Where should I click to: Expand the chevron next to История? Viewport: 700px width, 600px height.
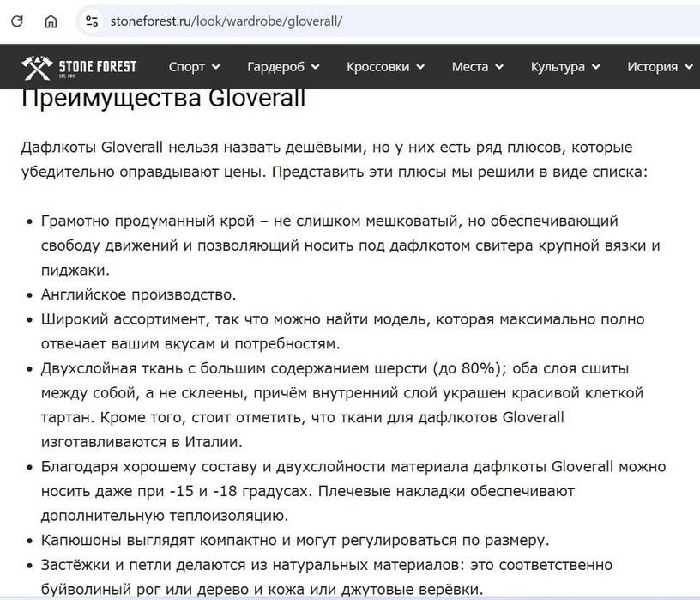(x=689, y=67)
